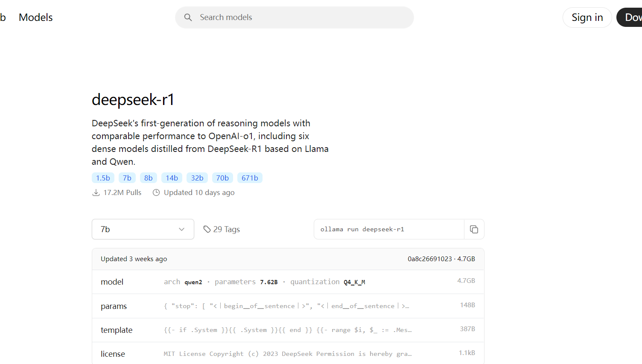Click the Download button at top right
This screenshot has width=642, height=364.
coord(629,17)
